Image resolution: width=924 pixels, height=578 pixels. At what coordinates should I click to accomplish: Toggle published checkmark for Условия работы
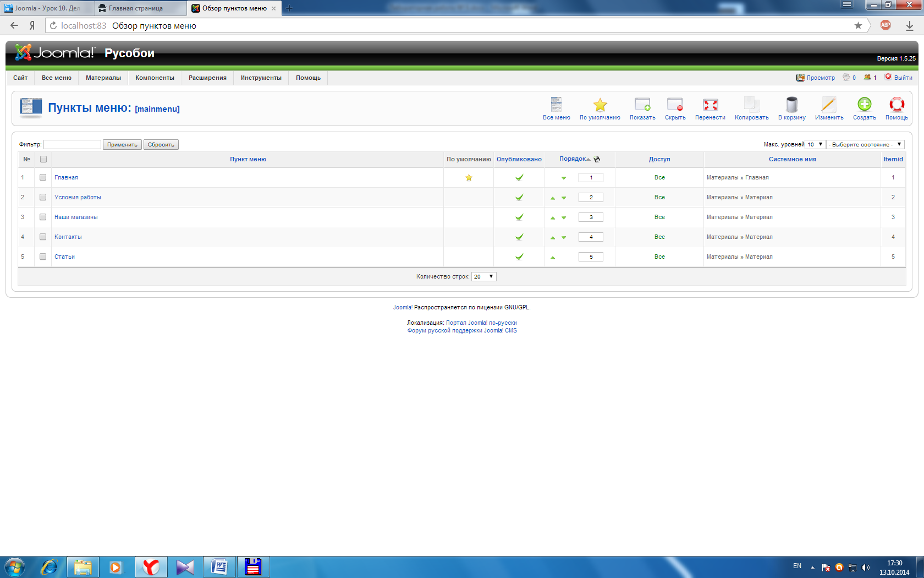(519, 197)
